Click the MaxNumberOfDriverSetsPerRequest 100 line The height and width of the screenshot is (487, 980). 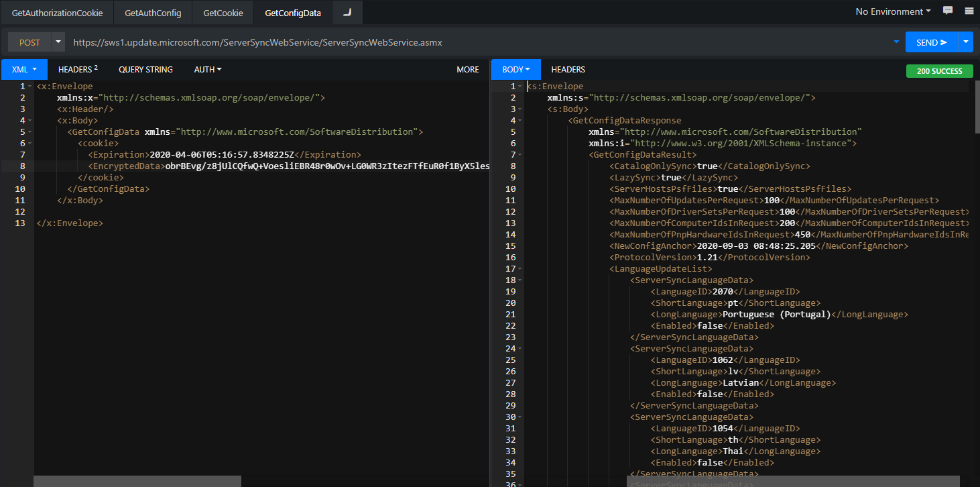(790, 212)
